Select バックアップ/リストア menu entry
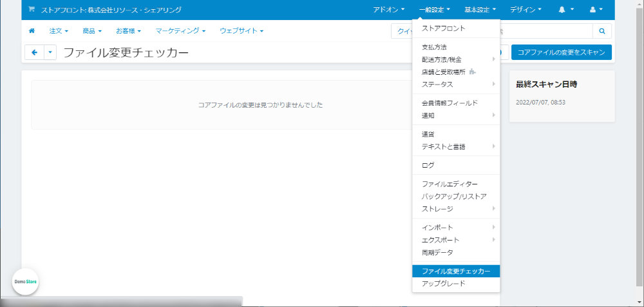 (456, 196)
